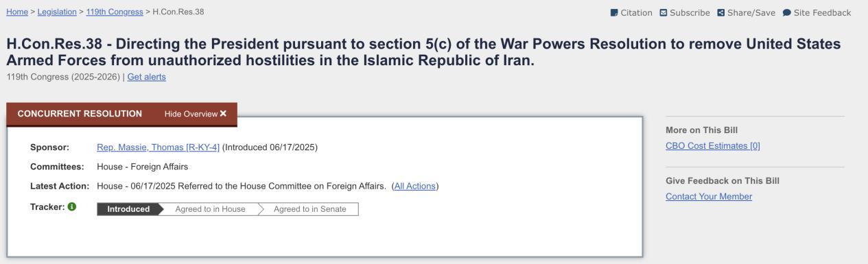The height and width of the screenshot is (264, 868).
Task: Click the Subscribe envelope icon
Action: pyautogui.click(x=664, y=13)
